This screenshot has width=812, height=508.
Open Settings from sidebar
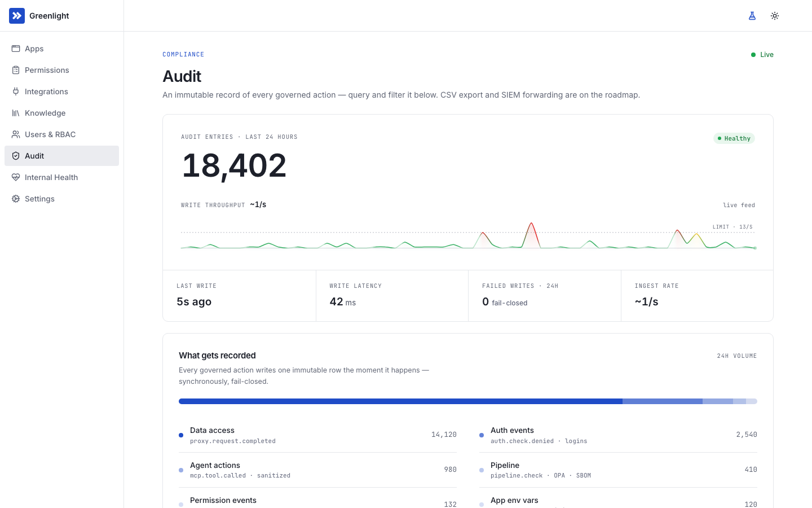pos(61,199)
